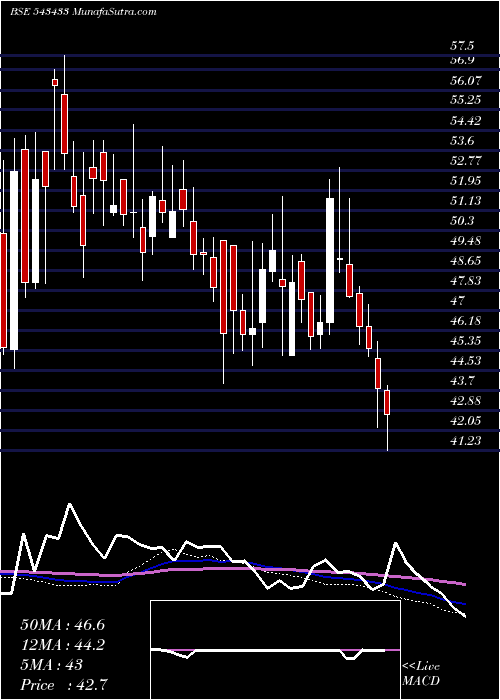
Task: Click the 5MA : 43 reading
Action: [x=51, y=665]
